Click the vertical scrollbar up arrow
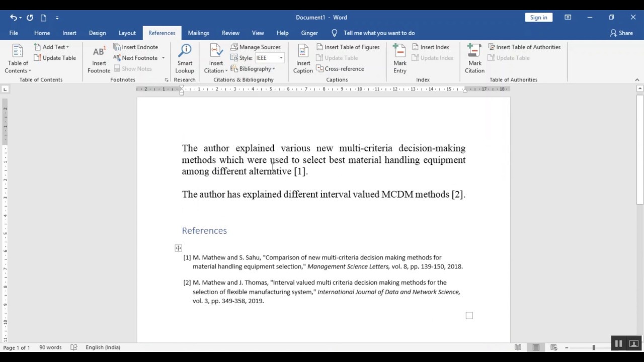Screen dimensions: 644x362 pyautogui.click(x=640, y=89)
